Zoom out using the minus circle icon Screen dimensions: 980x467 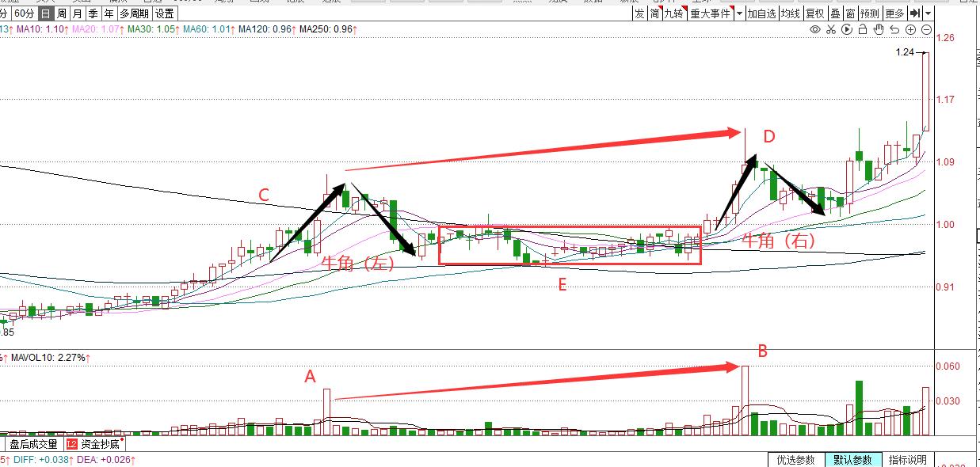(x=926, y=29)
